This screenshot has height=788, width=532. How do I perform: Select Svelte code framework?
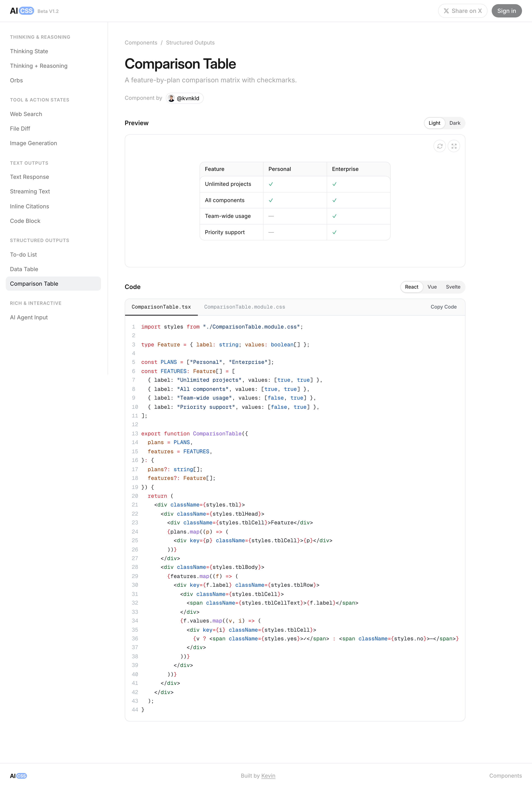point(453,287)
